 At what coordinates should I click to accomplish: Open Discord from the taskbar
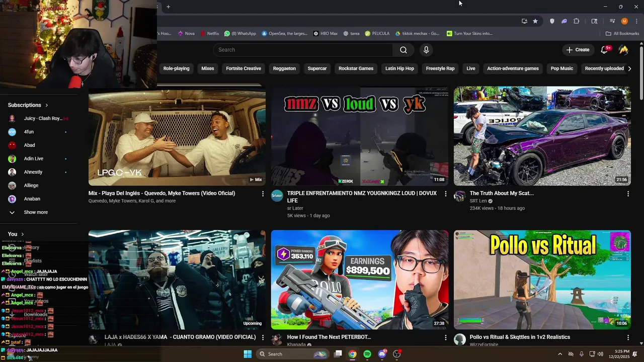click(x=382, y=354)
